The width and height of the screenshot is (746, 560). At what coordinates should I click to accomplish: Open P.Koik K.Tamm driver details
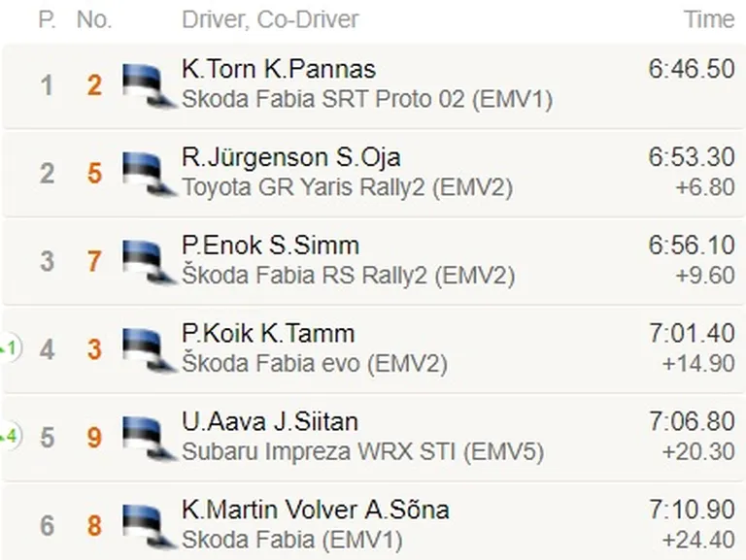(268, 334)
